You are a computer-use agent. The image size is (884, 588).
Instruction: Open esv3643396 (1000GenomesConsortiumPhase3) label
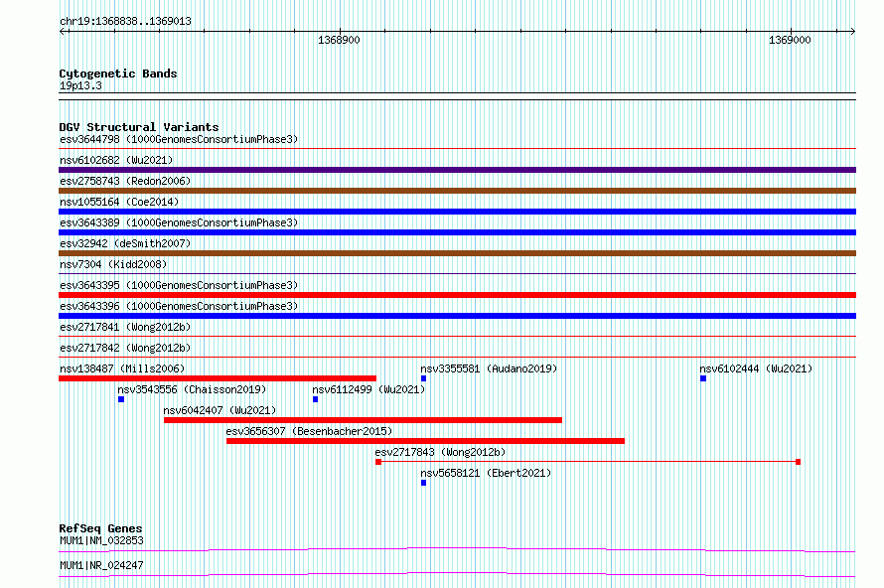click(x=179, y=306)
